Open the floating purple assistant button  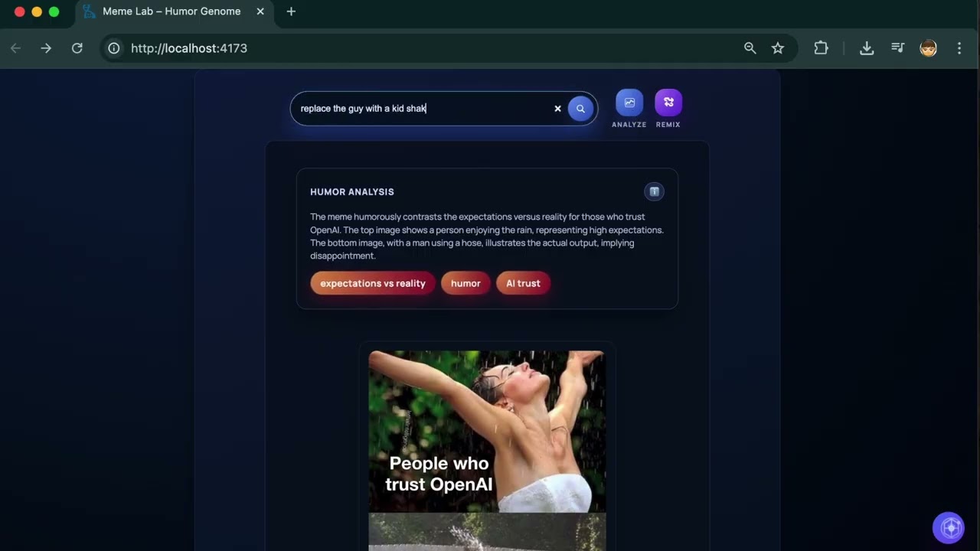click(949, 527)
